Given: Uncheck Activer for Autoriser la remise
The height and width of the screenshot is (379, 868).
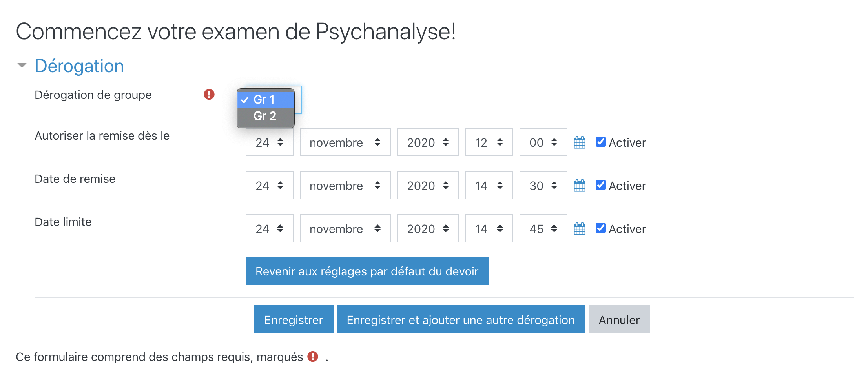Looking at the screenshot, I should 600,142.
